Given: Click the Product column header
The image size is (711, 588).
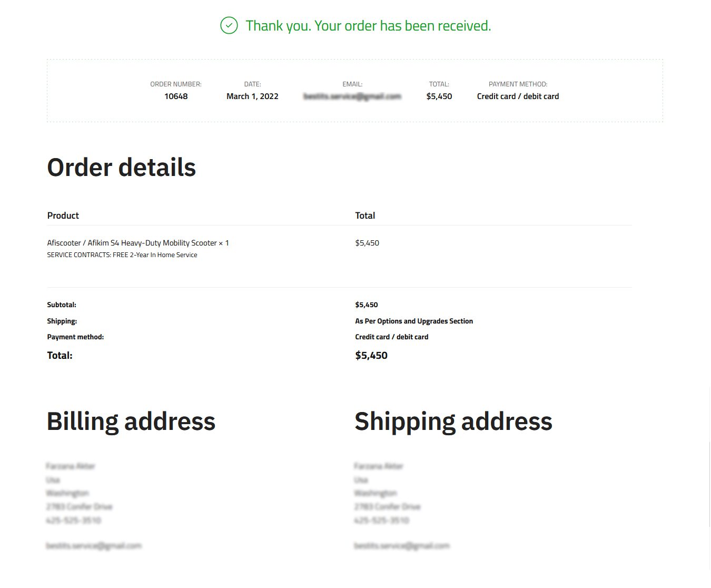Looking at the screenshot, I should pos(63,215).
